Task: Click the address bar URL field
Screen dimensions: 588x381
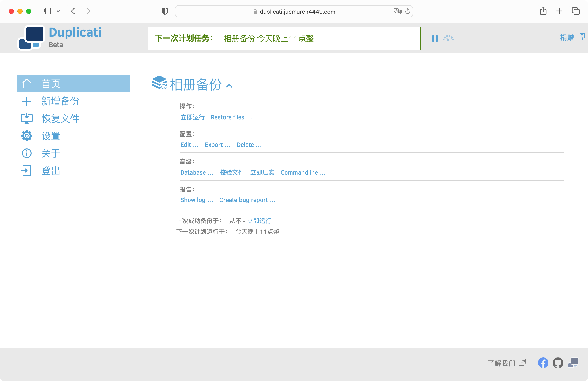Action: point(294,11)
